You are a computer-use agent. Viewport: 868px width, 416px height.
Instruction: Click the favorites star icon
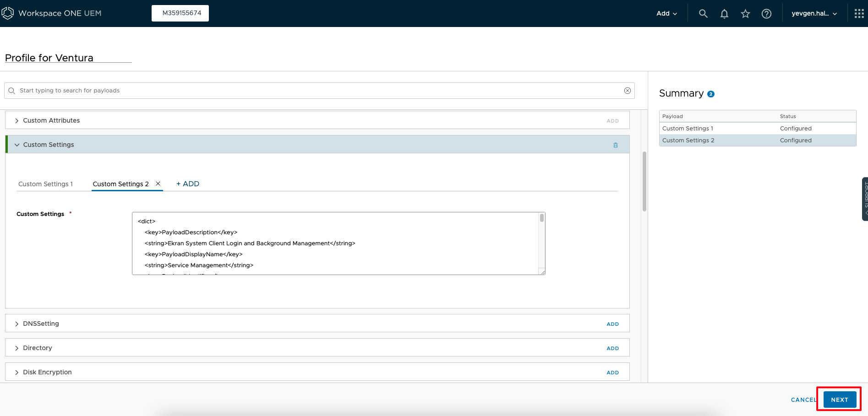pyautogui.click(x=745, y=14)
